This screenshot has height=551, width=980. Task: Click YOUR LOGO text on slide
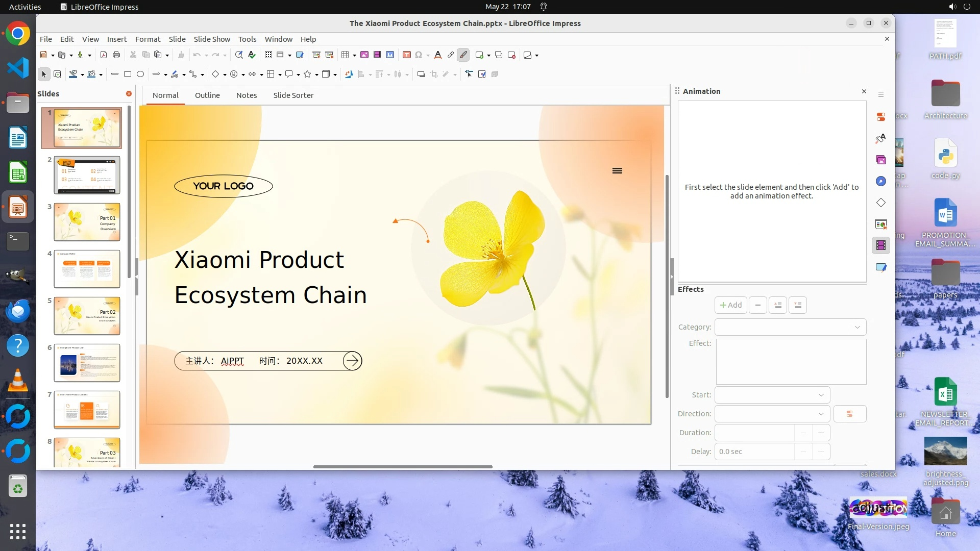click(x=223, y=186)
